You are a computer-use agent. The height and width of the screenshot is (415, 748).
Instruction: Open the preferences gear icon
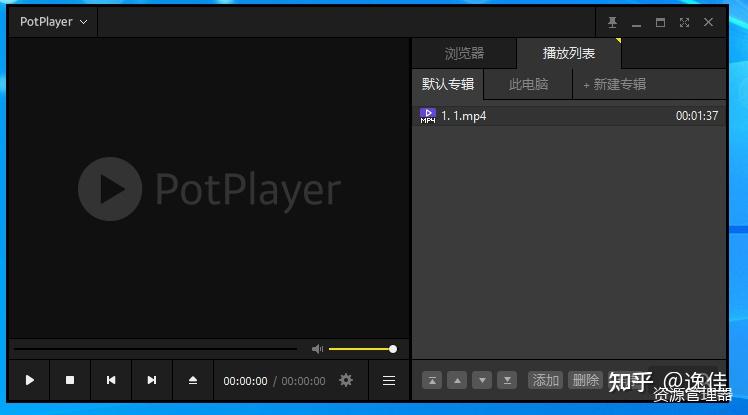[x=346, y=380]
